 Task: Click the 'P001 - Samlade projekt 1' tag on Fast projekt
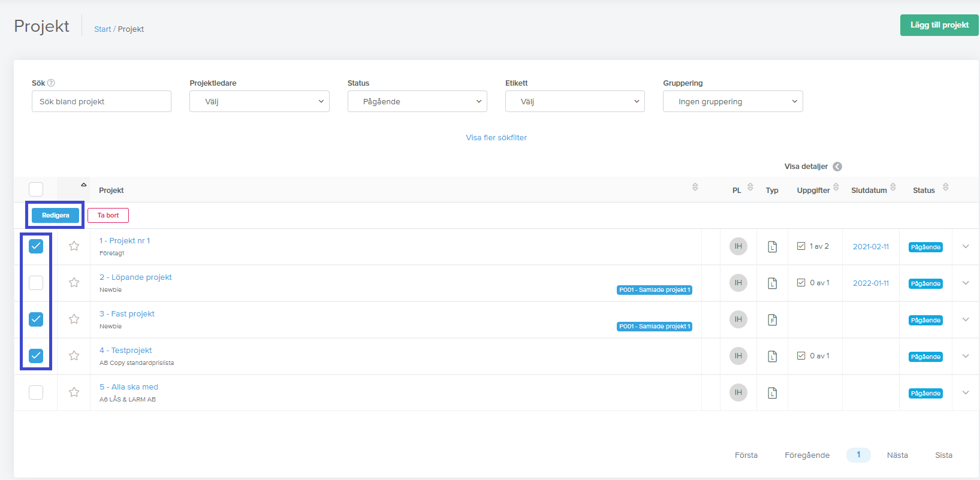654,327
